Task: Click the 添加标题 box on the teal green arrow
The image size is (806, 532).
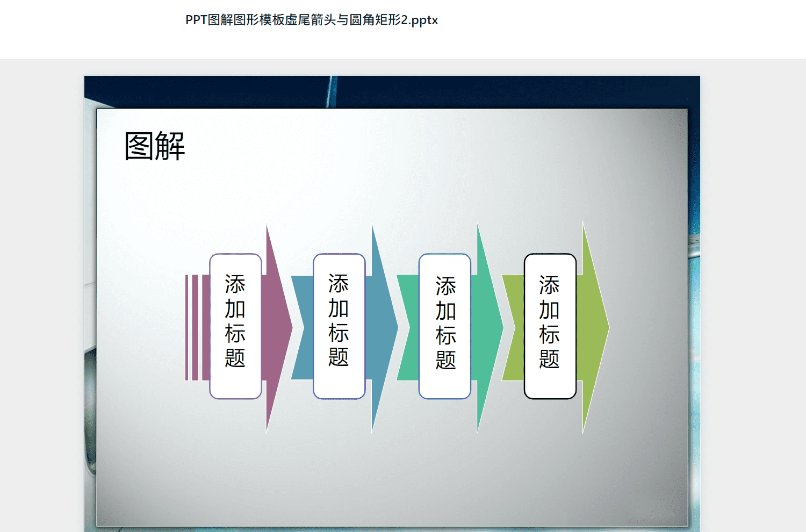Action: [445, 326]
